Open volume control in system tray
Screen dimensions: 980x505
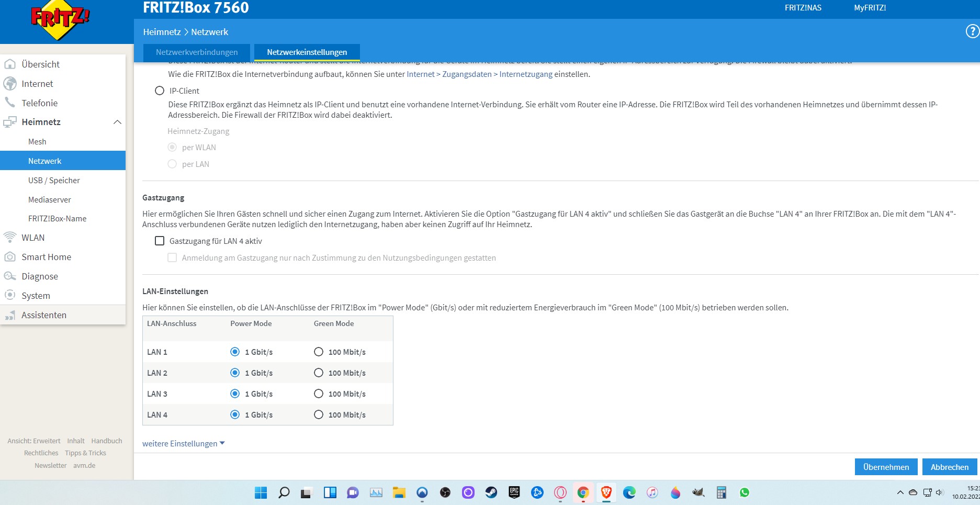point(940,492)
